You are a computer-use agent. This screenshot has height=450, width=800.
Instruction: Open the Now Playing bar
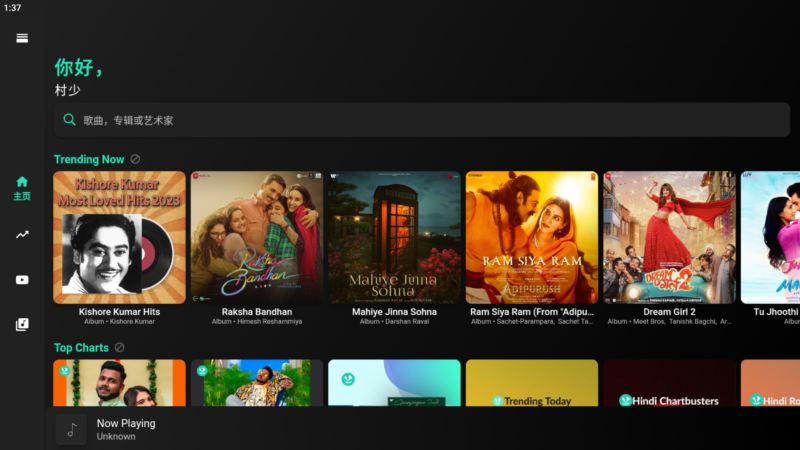[423, 429]
